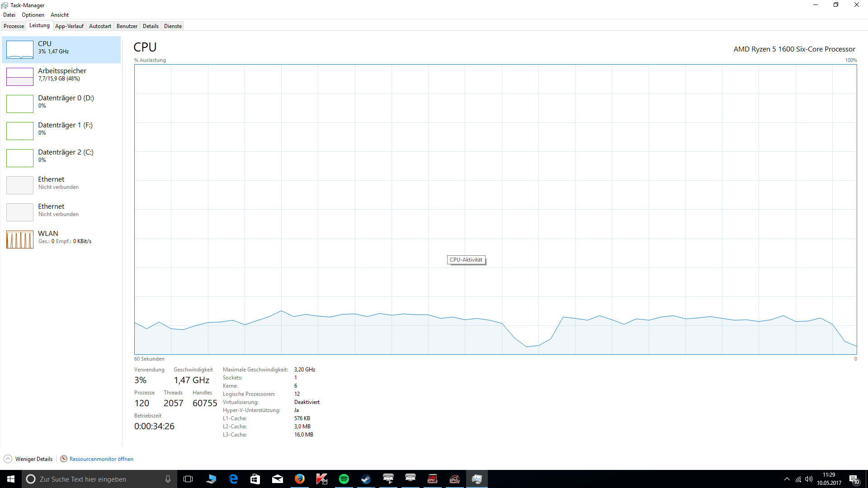Open the Action Center notifications icon
The width and height of the screenshot is (868, 488).
pos(854,479)
